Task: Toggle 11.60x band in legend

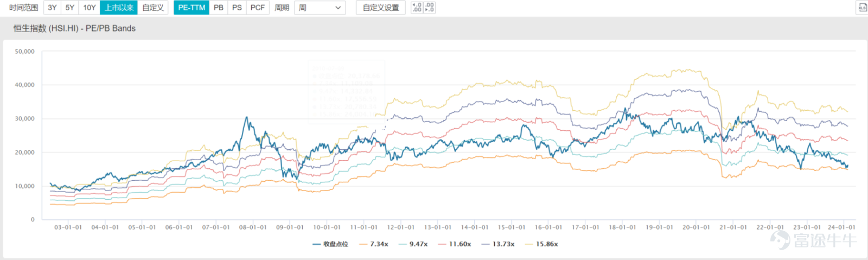Action: [x=455, y=244]
